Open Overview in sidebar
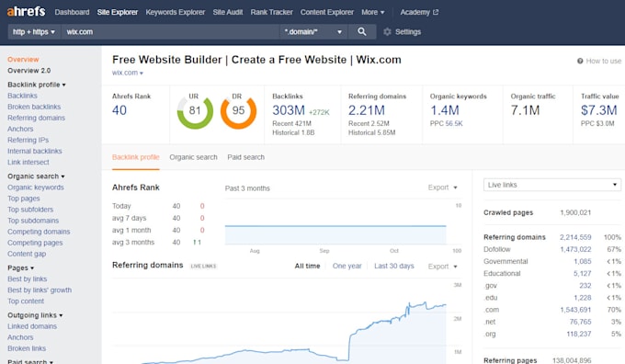This screenshot has height=364, width=625. click(x=23, y=60)
